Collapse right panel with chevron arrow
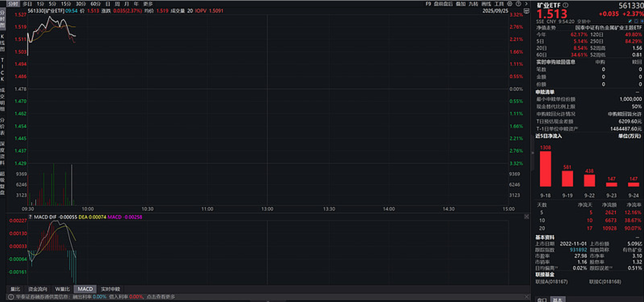This screenshot has width=644, height=302. tap(526, 4)
